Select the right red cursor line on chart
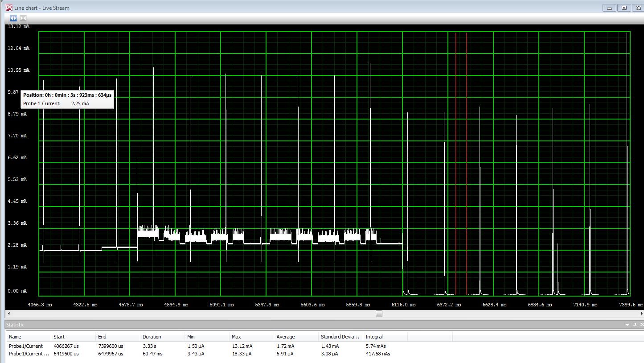 [x=467, y=163]
